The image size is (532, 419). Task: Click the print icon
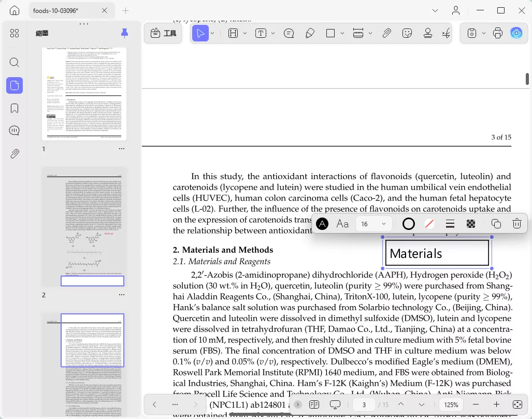point(498,33)
